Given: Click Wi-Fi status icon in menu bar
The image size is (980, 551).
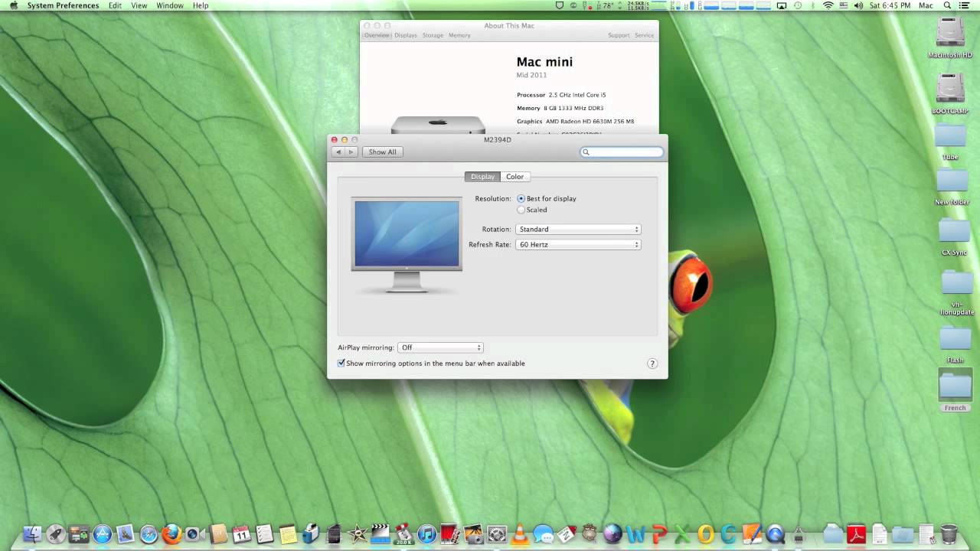Looking at the screenshot, I should pos(828,5).
